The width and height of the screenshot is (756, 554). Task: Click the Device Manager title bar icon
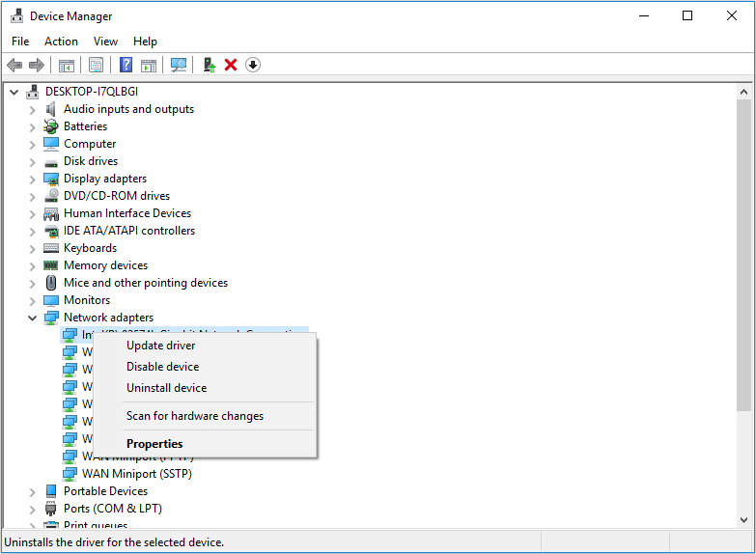click(16, 15)
